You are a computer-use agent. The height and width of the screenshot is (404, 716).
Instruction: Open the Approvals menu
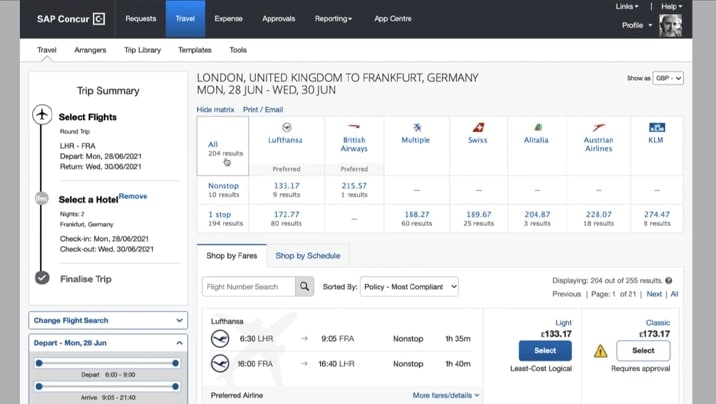click(x=279, y=19)
